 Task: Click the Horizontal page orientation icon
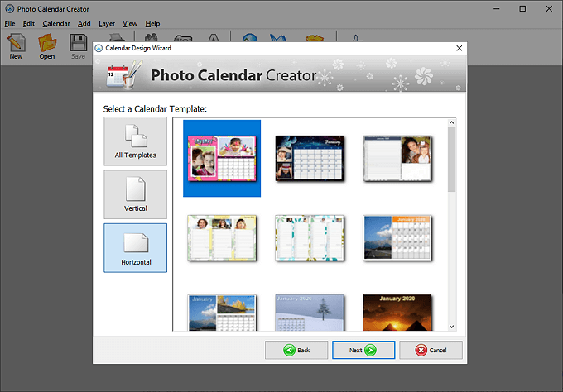coord(136,242)
